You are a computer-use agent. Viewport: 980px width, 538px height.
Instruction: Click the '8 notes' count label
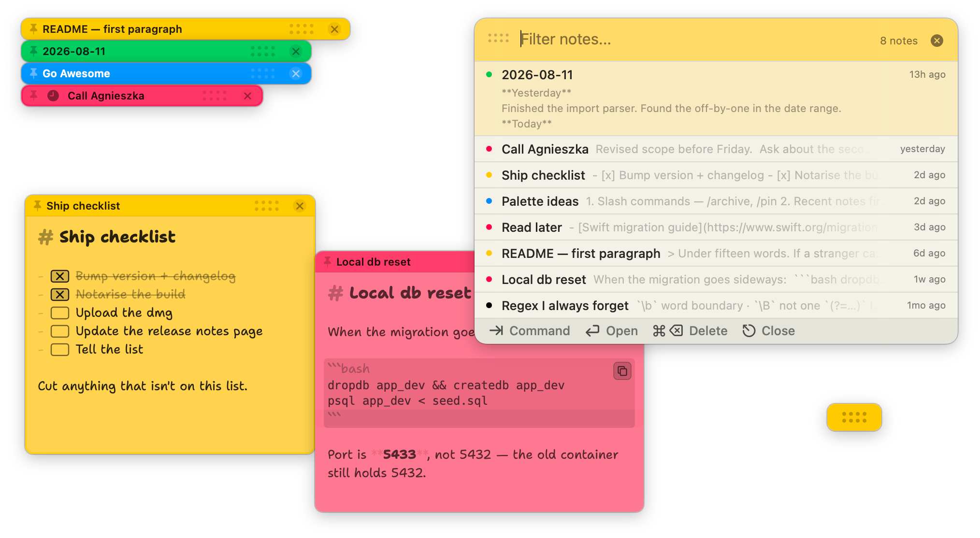899,41
